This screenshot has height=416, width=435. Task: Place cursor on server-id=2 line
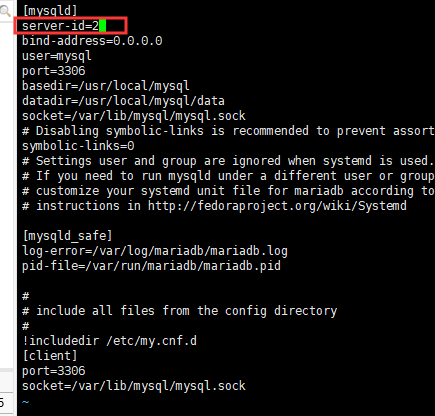coord(60,26)
